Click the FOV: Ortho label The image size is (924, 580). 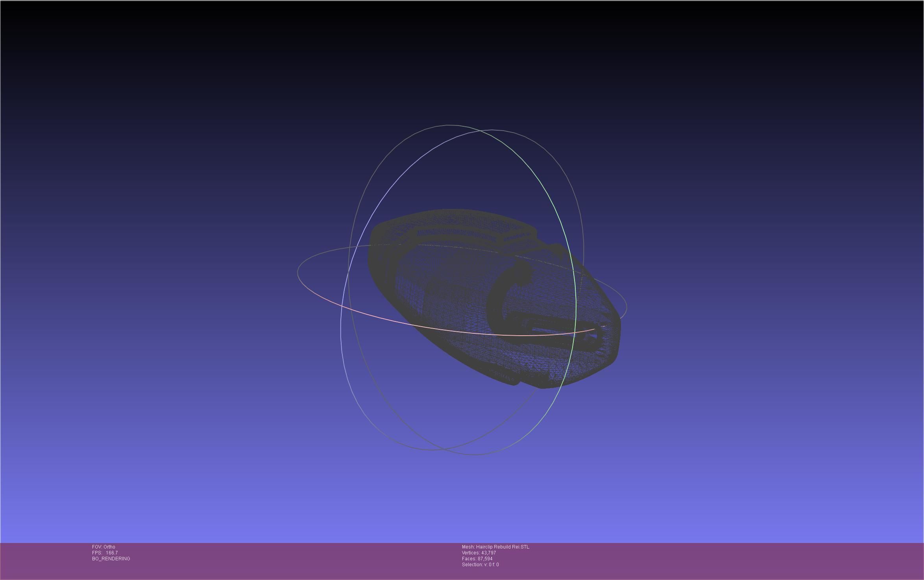[103, 547]
